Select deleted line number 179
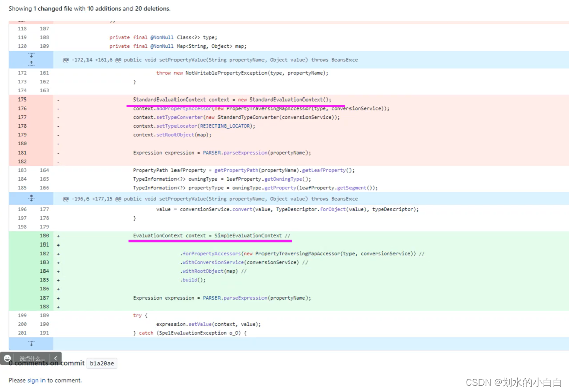This screenshot has width=569, height=392. (x=22, y=135)
